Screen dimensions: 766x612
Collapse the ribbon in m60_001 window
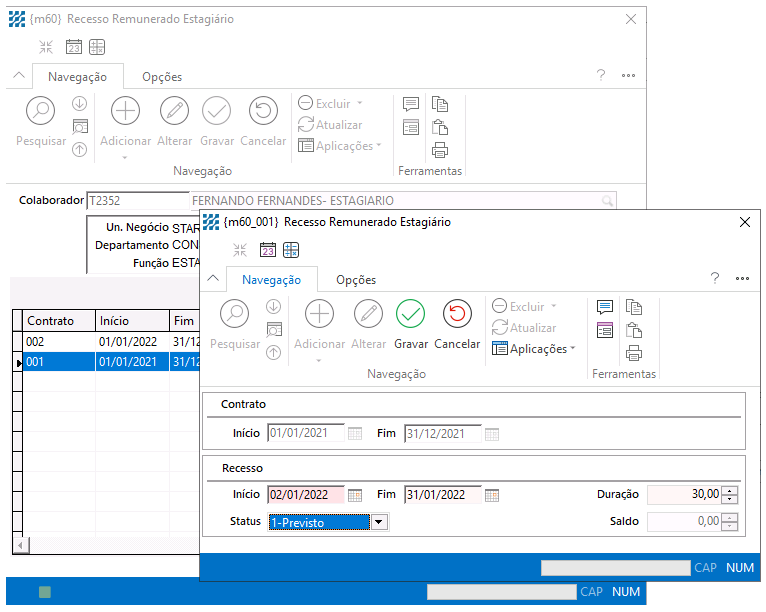pyautogui.click(x=213, y=279)
